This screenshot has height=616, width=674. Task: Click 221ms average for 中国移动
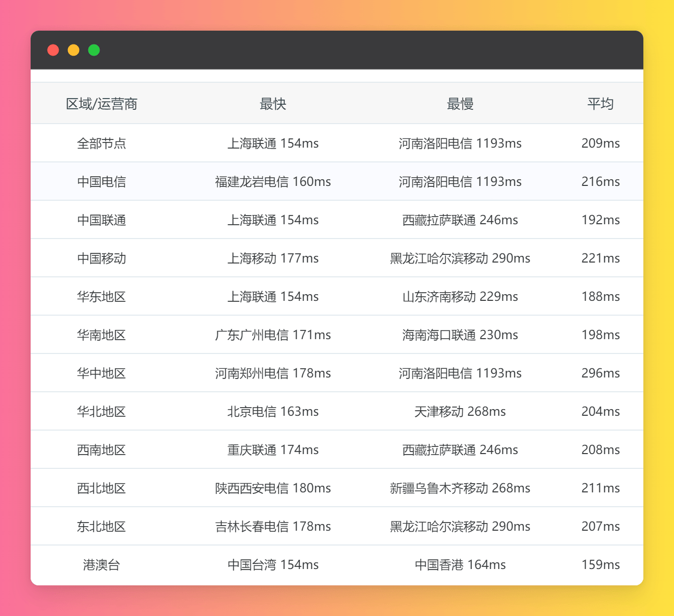[x=600, y=258]
